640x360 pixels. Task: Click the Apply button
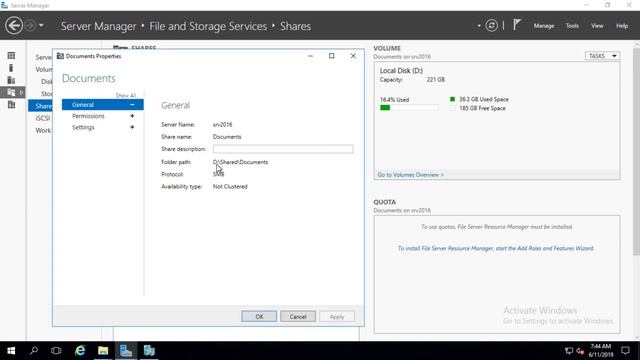(337, 316)
